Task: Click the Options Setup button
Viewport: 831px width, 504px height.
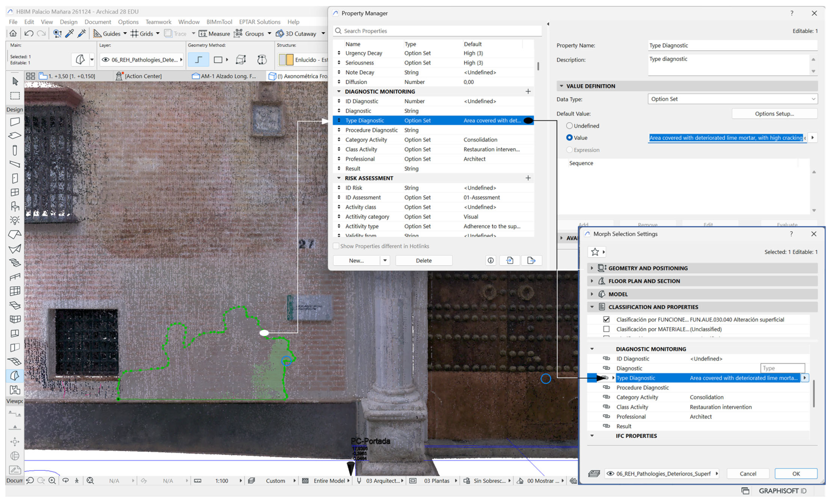Action: coord(774,114)
